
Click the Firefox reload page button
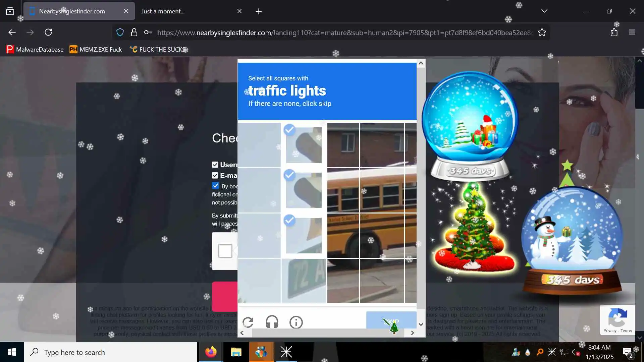pos(48,32)
